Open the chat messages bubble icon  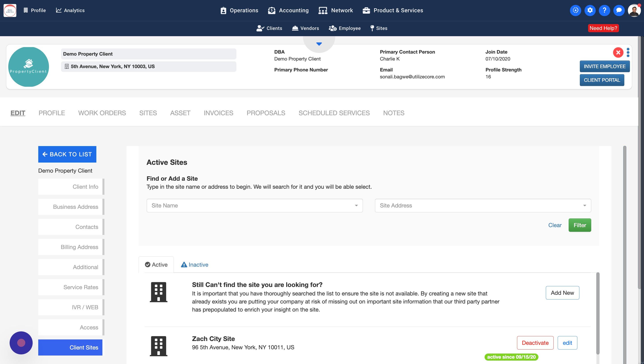[619, 10]
